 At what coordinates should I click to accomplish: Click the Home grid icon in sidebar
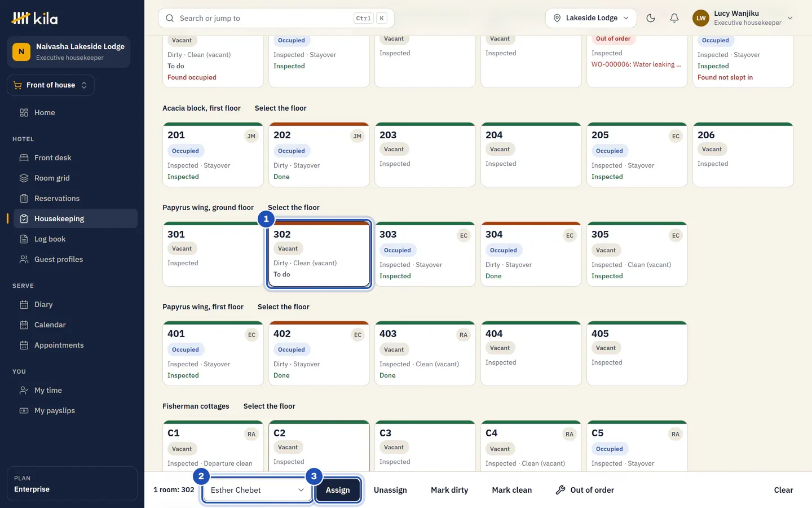[x=24, y=112]
